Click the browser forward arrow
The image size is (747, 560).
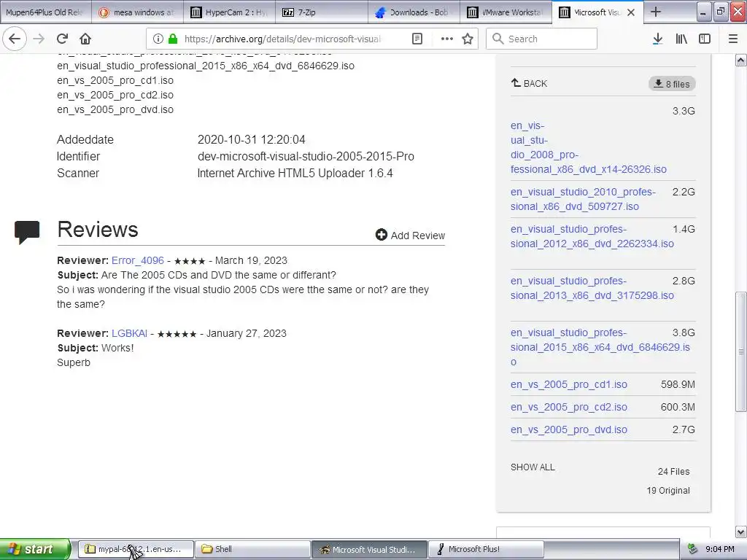(39, 39)
